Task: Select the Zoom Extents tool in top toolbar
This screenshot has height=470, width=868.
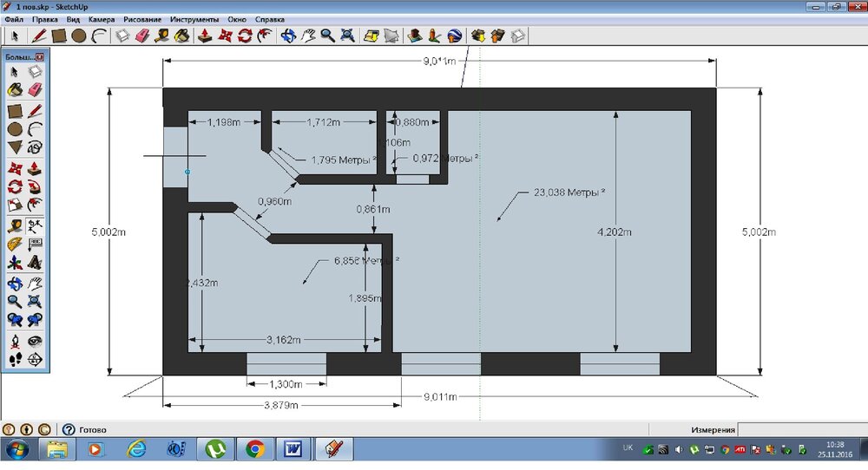Action: 347,36
